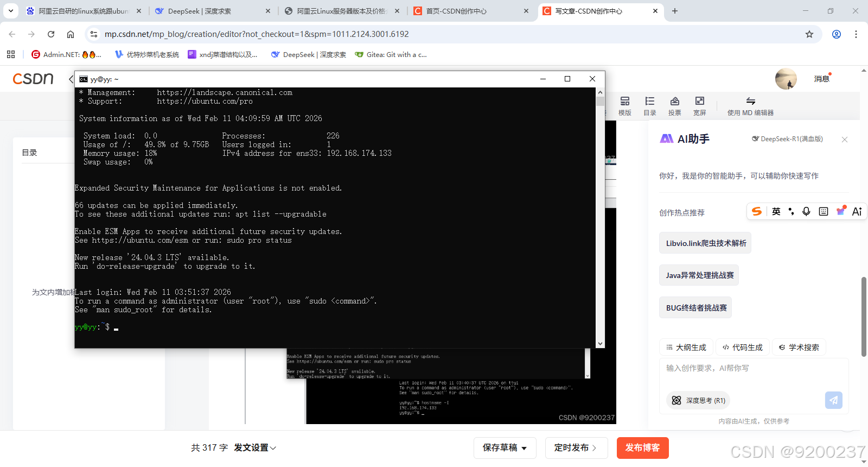Bookmark this page with the star
The width and height of the screenshot is (868, 467).
(x=809, y=34)
